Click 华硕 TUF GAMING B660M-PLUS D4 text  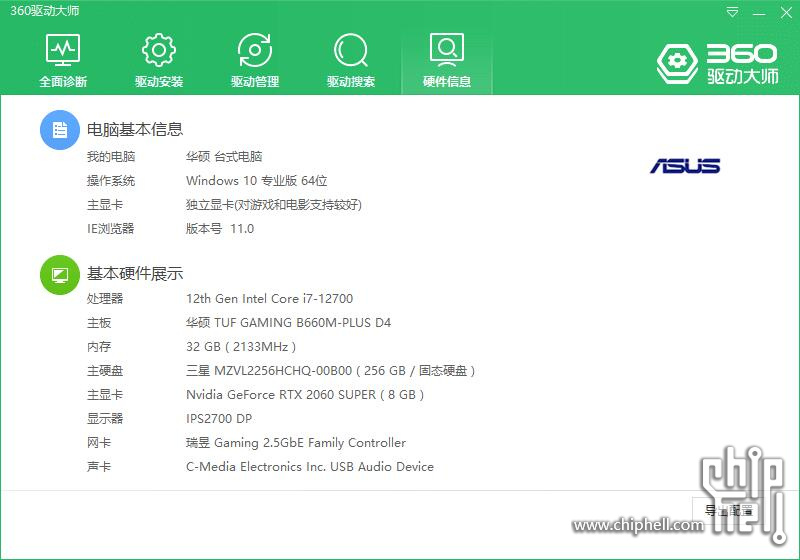pos(288,322)
